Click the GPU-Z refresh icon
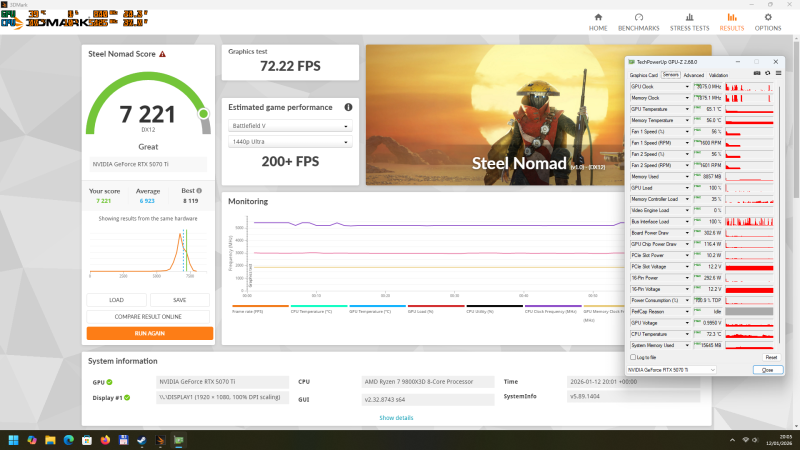The width and height of the screenshot is (800, 450). (767, 73)
